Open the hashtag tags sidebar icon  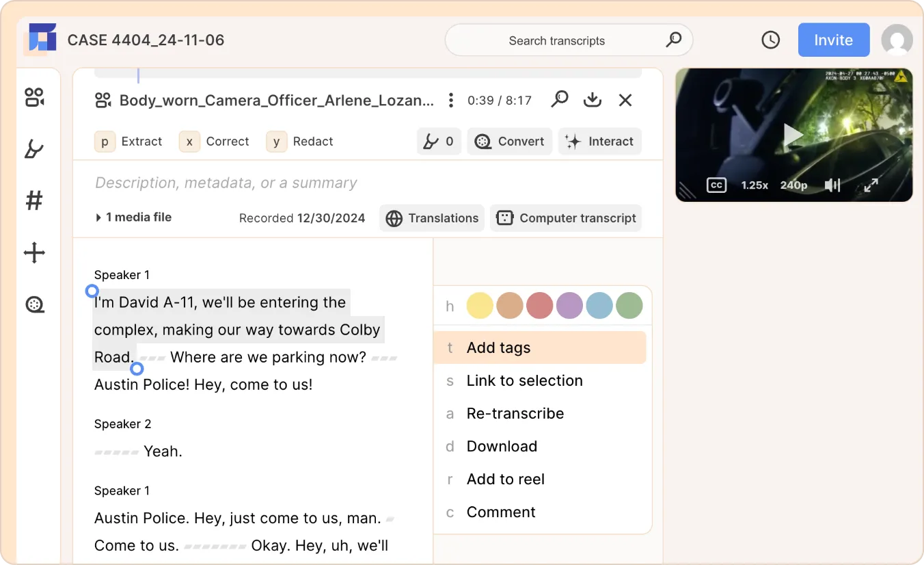34,201
